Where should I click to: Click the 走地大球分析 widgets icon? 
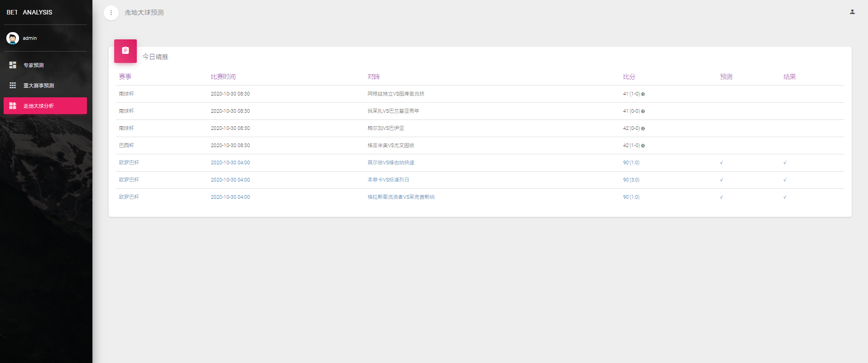[13, 106]
